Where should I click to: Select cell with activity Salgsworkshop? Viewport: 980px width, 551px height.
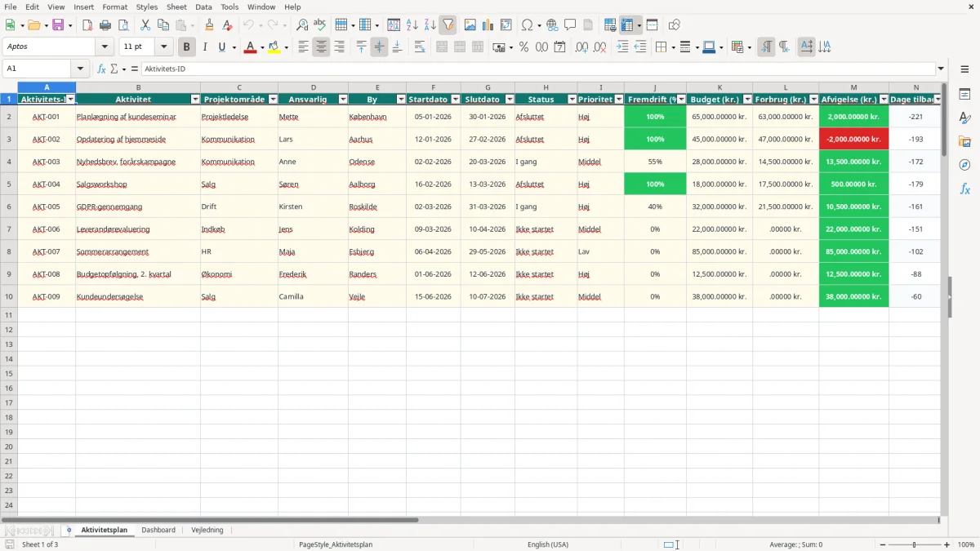click(138, 184)
